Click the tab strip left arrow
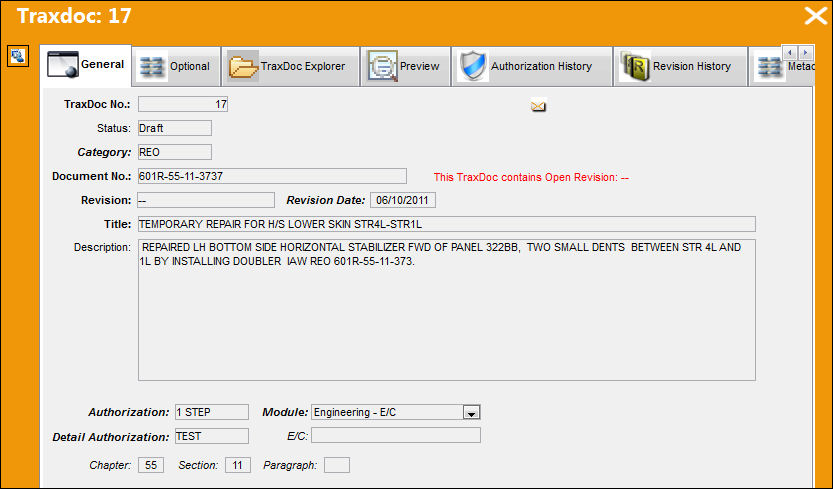Viewport: 833px width, 489px height. click(790, 52)
